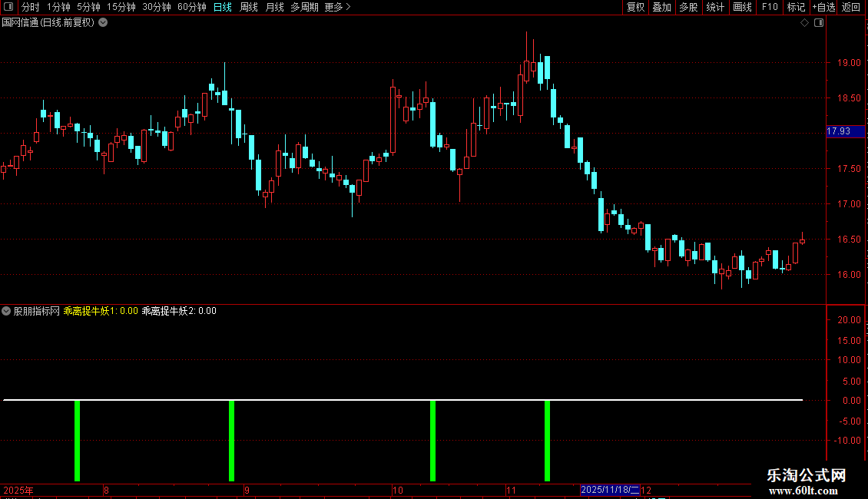Image resolution: width=868 pixels, height=499 pixels.
Task: Click the 叠加 overlay button
Action: tap(662, 7)
